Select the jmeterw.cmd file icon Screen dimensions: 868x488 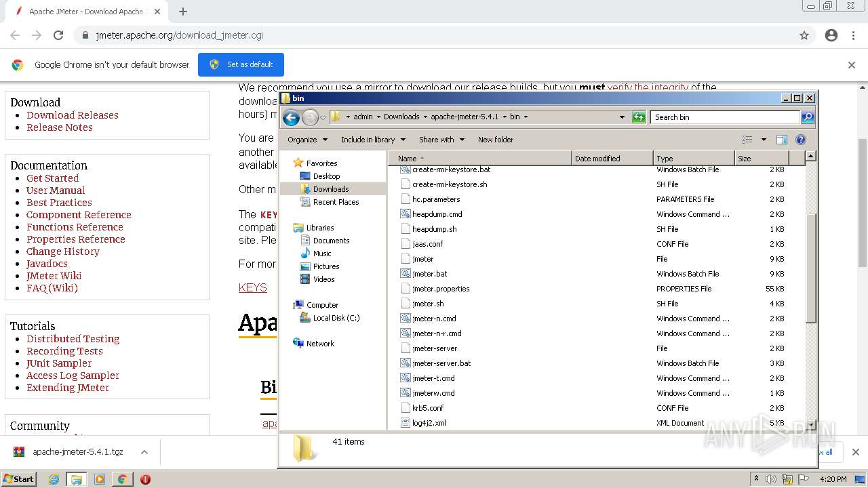click(406, 393)
